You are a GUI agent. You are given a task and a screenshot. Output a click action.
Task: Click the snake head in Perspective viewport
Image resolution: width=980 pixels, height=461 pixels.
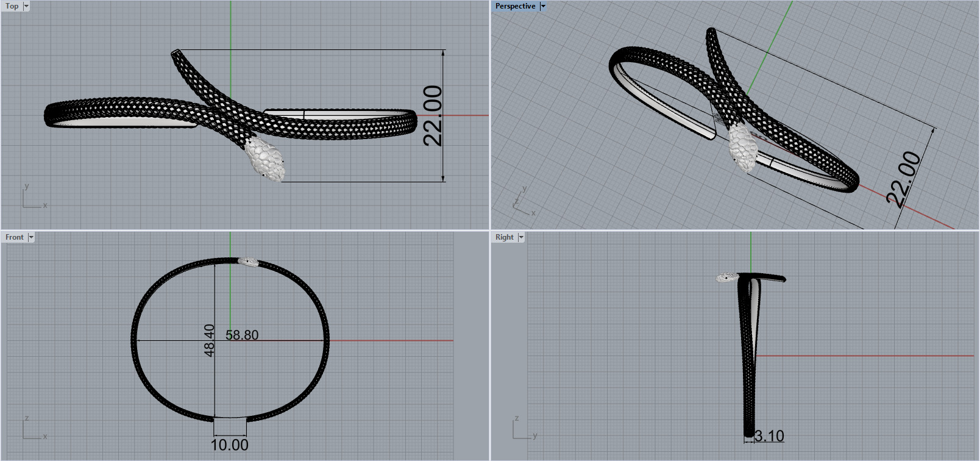pos(744,148)
